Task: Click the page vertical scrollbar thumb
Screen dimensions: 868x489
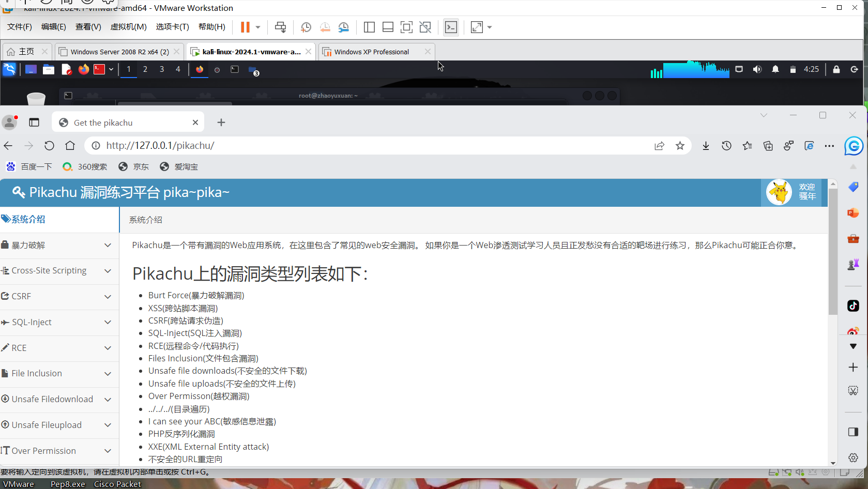Action: (x=833, y=252)
